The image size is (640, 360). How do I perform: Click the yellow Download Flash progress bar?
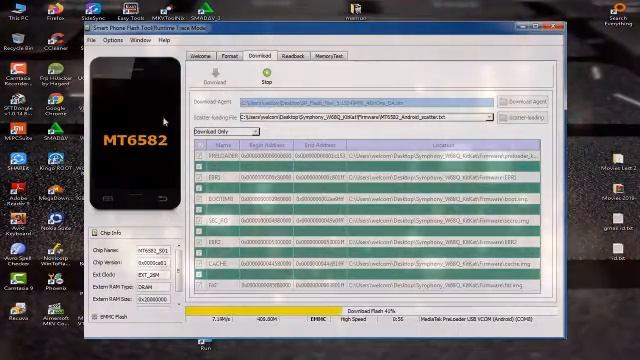click(263, 311)
